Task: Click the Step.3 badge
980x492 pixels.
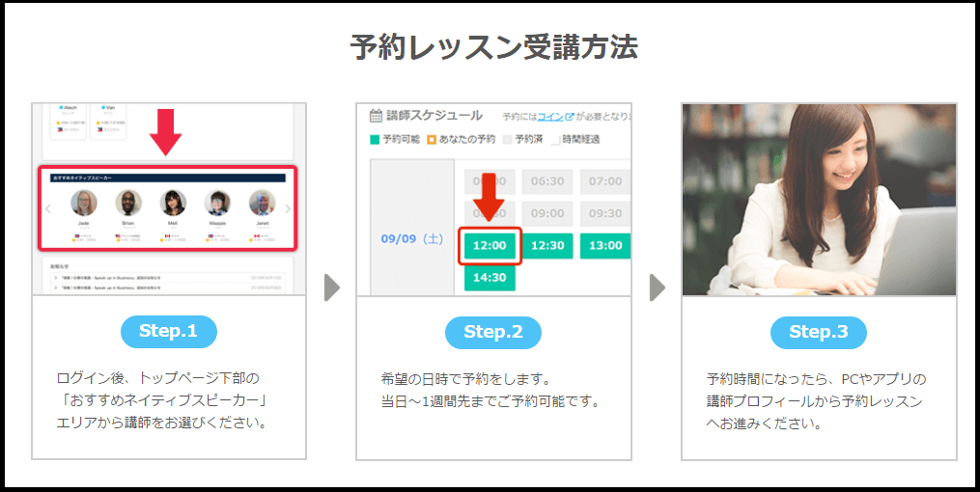Action: [x=818, y=332]
